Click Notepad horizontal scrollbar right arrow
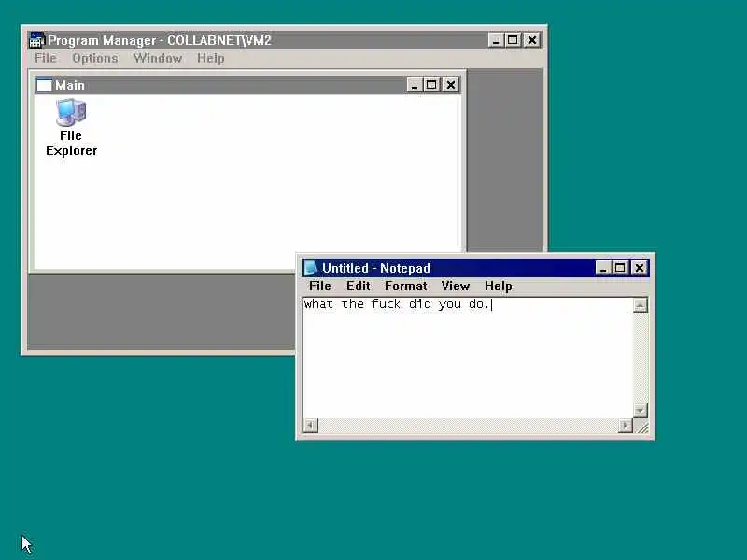The height and width of the screenshot is (560, 747). (x=625, y=426)
